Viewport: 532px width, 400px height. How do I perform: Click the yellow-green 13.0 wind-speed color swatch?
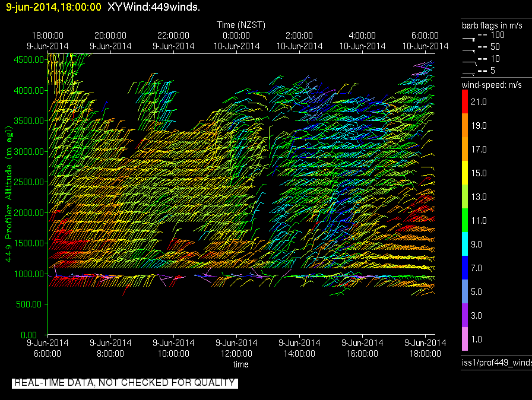[465, 196]
